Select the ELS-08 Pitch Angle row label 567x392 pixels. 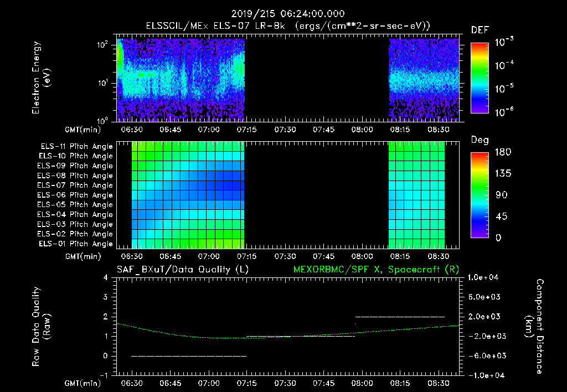(x=75, y=176)
